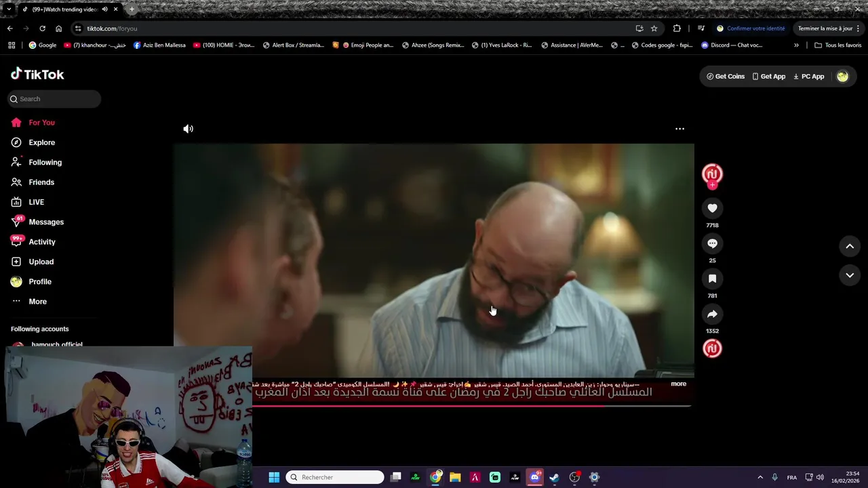Save the video with the bookmark icon
868x488 pixels.
[x=712, y=279]
